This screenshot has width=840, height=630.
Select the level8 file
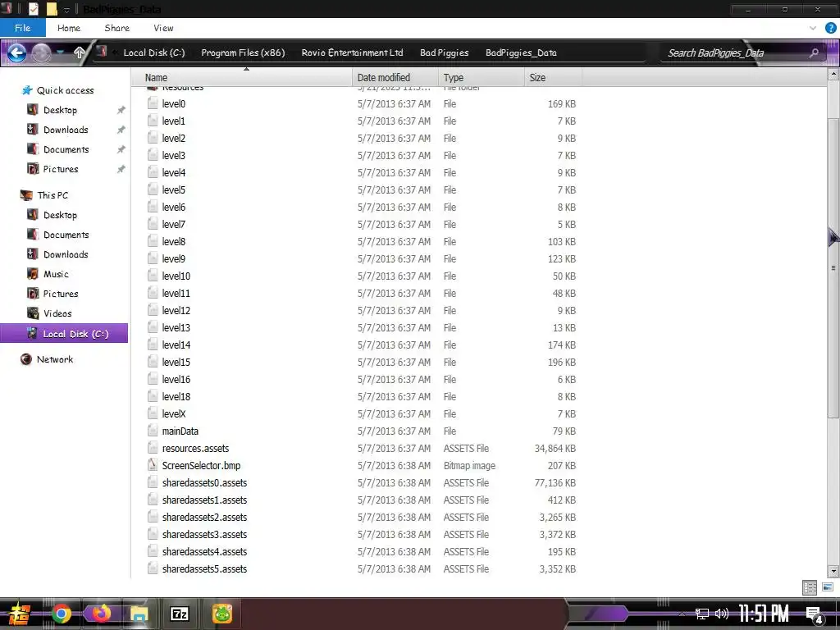174,242
